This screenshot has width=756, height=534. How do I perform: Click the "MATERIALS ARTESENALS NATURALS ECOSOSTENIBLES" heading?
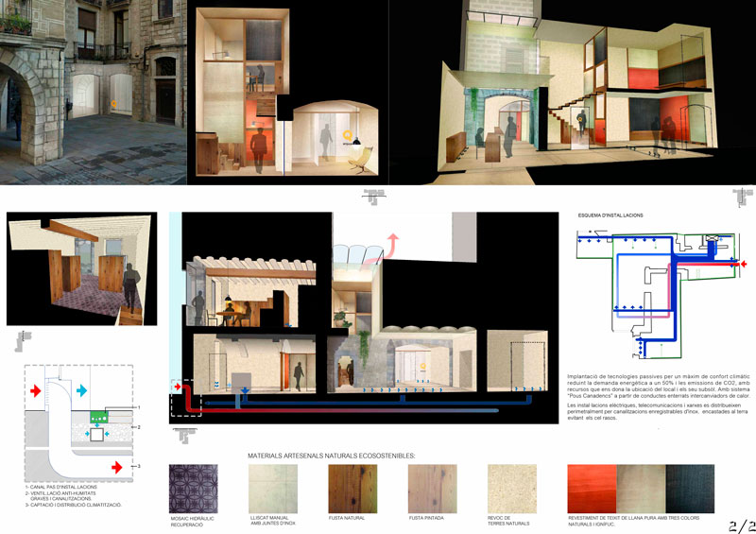(x=332, y=456)
